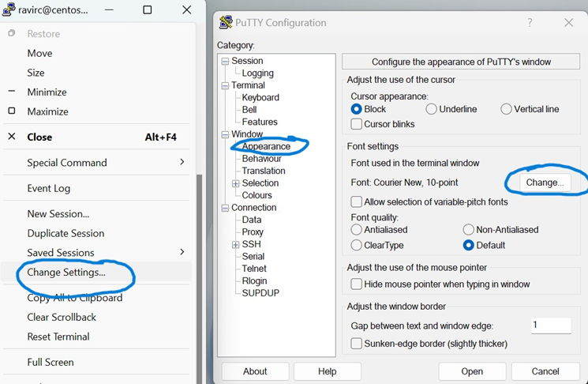Click the Change font button
Viewport: 588px width, 384px height.
click(x=545, y=183)
